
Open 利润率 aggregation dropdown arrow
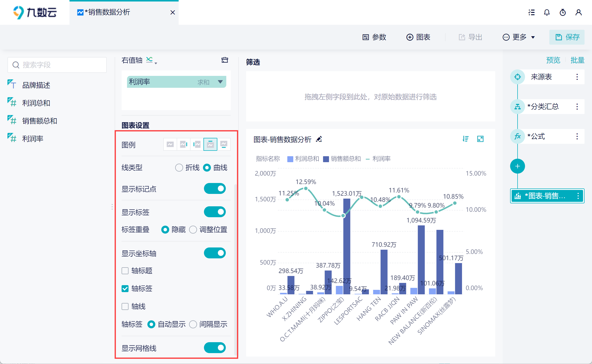pos(220,82)
